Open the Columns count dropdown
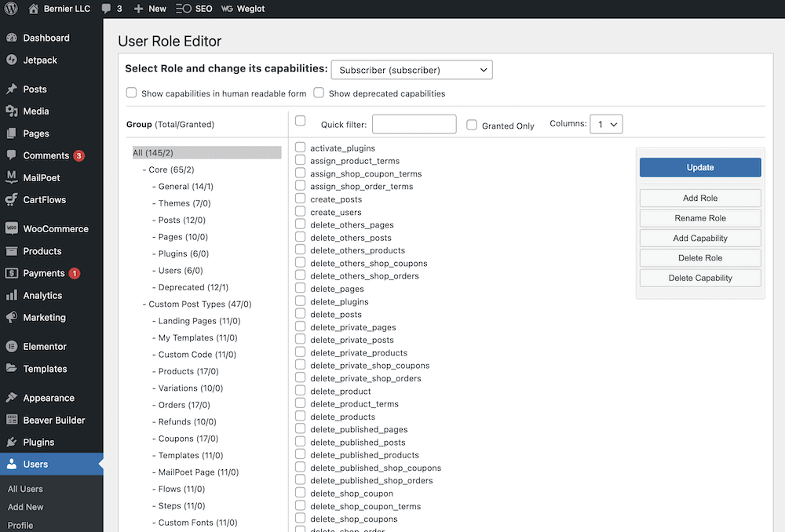This screenshot has height=532, width=785. (x=606, y=124)
